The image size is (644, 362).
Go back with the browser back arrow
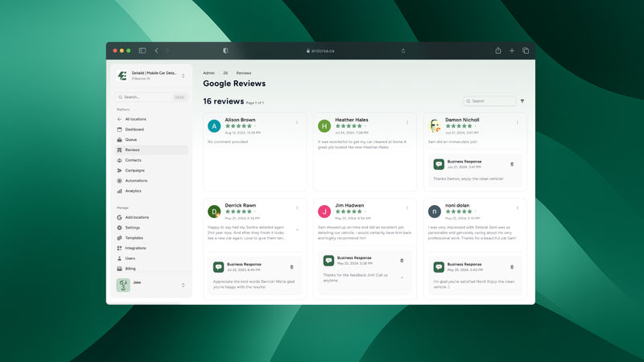tap(156, 51)
